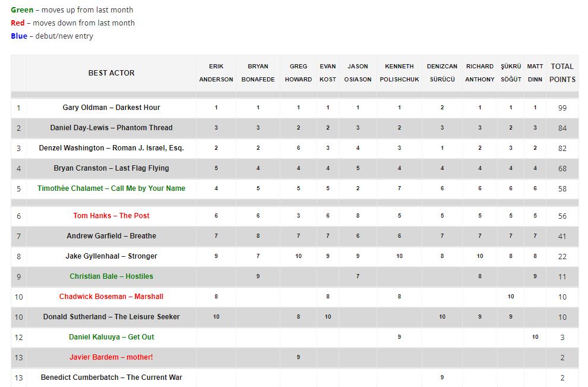Click Greg Howard's vote in Denzel Washington row
This screenshot has height=387, width=588.
299,148
